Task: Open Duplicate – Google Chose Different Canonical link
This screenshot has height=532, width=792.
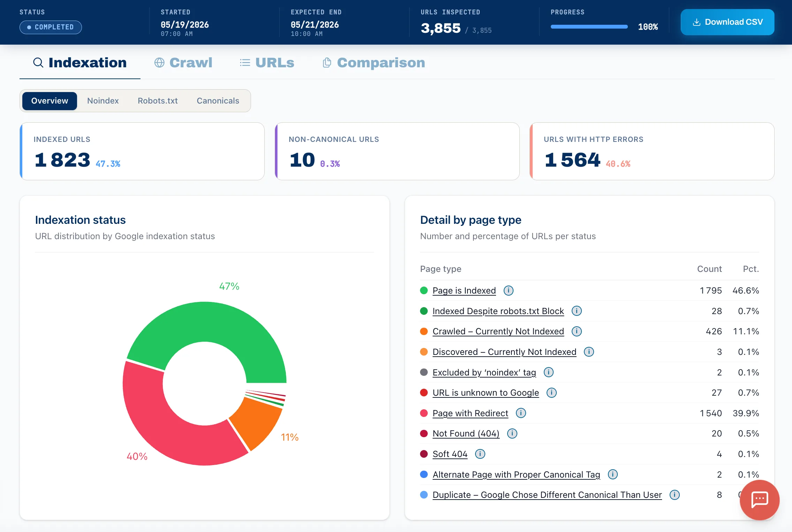Action: point(547,495)
